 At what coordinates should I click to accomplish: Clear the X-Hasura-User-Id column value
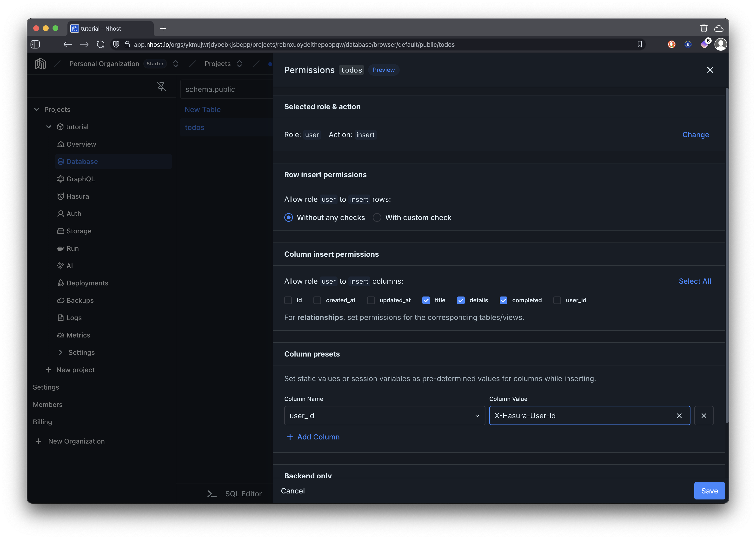679,416
